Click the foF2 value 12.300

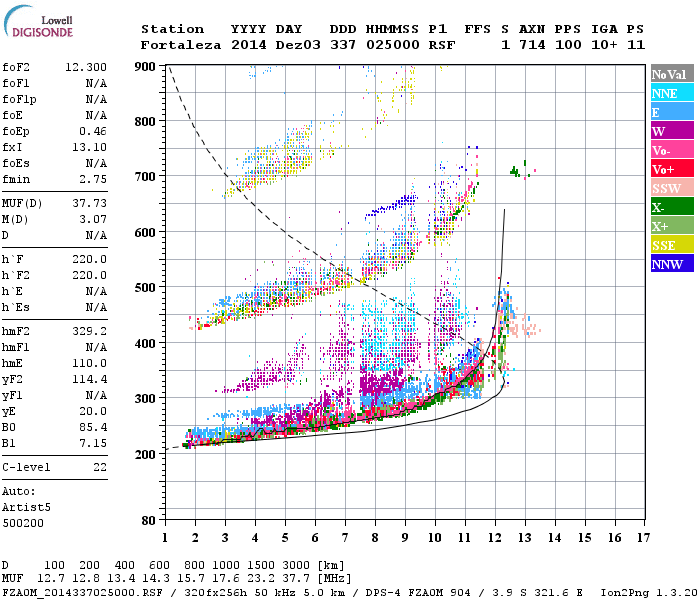click(86, 67)
